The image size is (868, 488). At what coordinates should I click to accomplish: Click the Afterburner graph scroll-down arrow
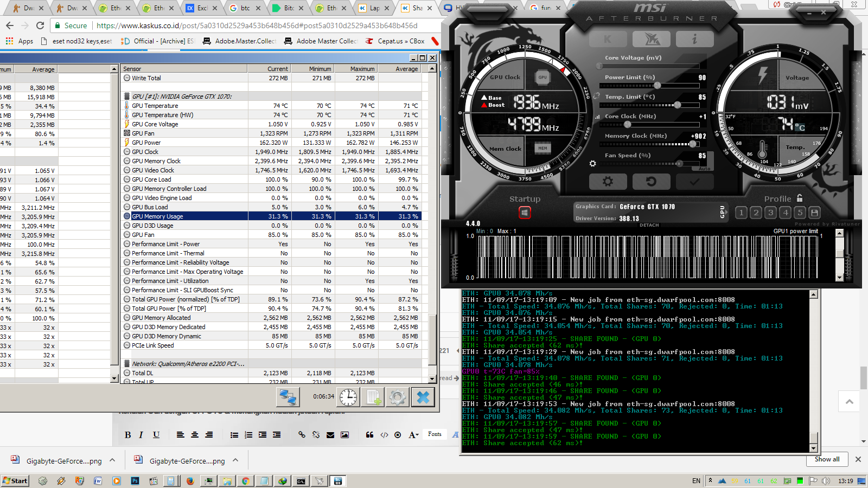coord(840,278)
